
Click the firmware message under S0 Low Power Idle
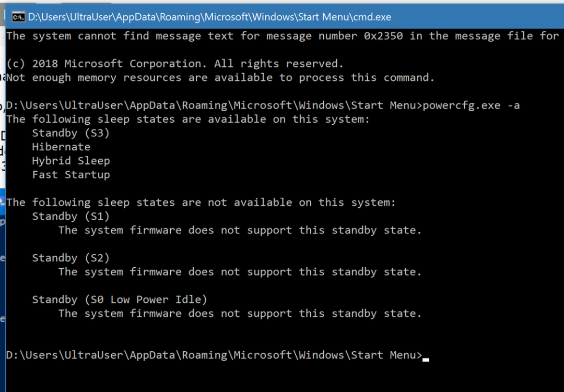pyautogui.click(x=240, y=314)
